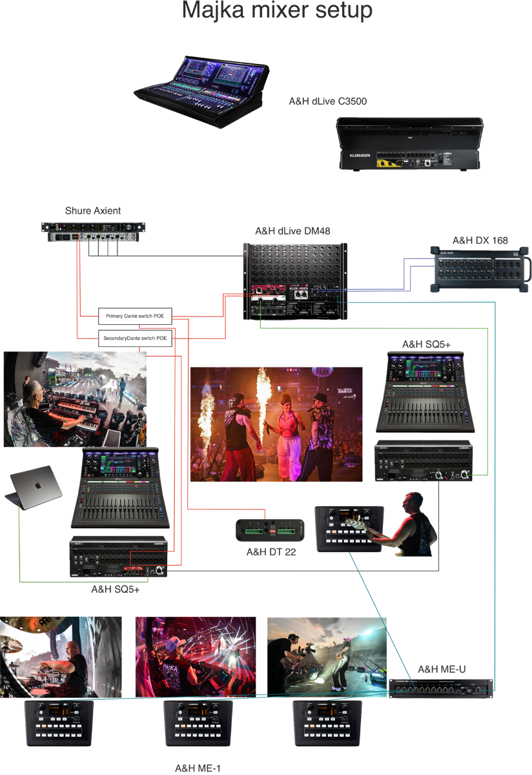Open the singers with pyrotechnics photo
Viewport: 532px width, 775px height.
[x=276, y=424]
